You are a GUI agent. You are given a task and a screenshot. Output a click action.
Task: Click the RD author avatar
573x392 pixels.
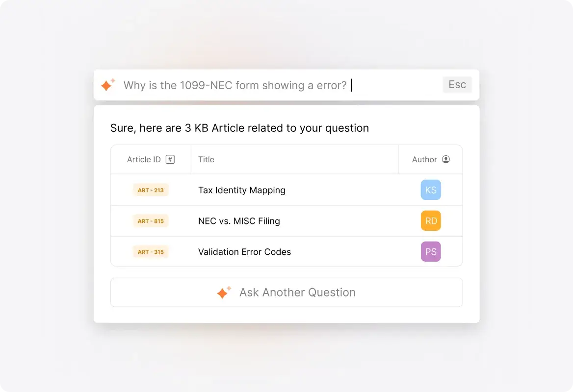click(x=431, y=221)
